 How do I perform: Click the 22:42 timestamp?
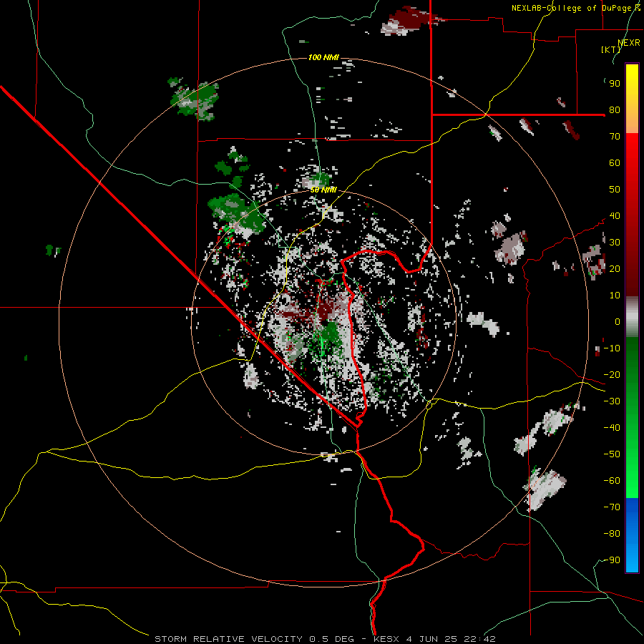point(479,639)
